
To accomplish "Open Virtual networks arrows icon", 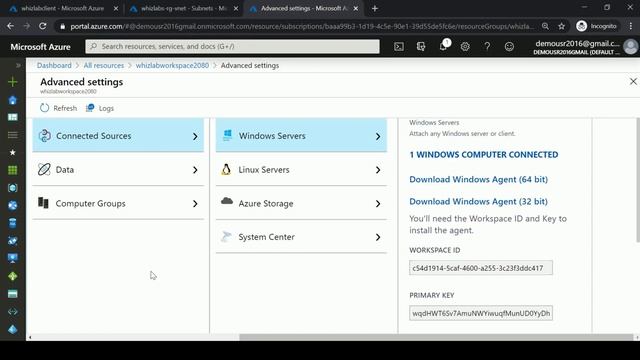I will (x=13, y=311).
